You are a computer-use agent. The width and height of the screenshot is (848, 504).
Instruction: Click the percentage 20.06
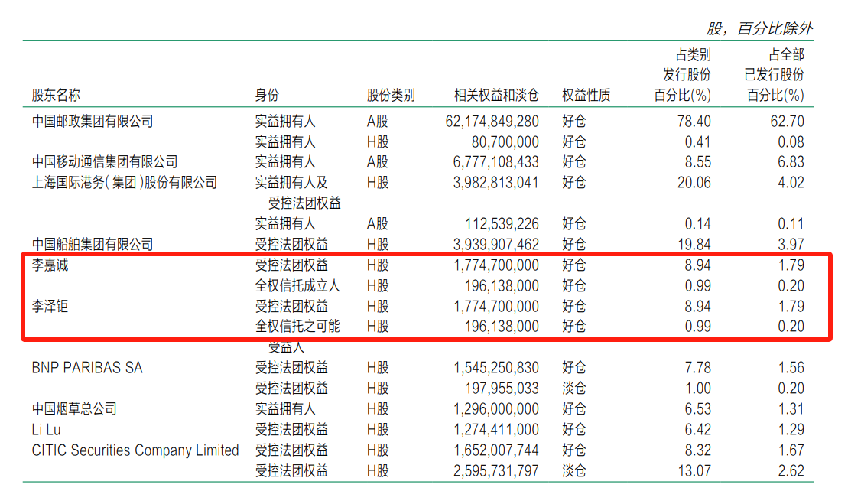pyautogui.click(x=694, y=182)
